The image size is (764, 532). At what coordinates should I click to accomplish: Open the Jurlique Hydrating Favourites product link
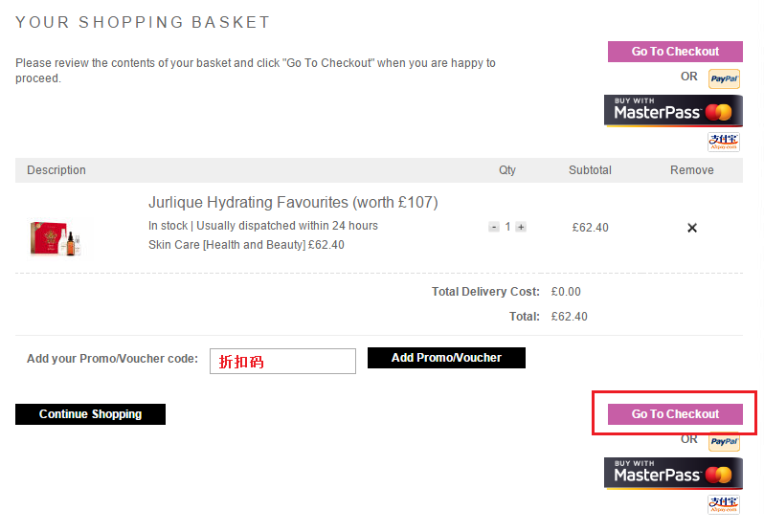coord(293,202)
